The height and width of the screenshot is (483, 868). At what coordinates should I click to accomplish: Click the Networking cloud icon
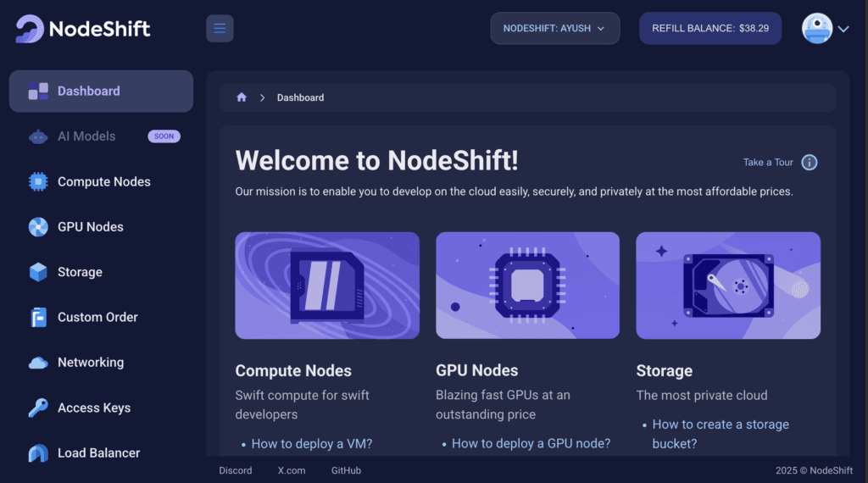pos(38,363)
